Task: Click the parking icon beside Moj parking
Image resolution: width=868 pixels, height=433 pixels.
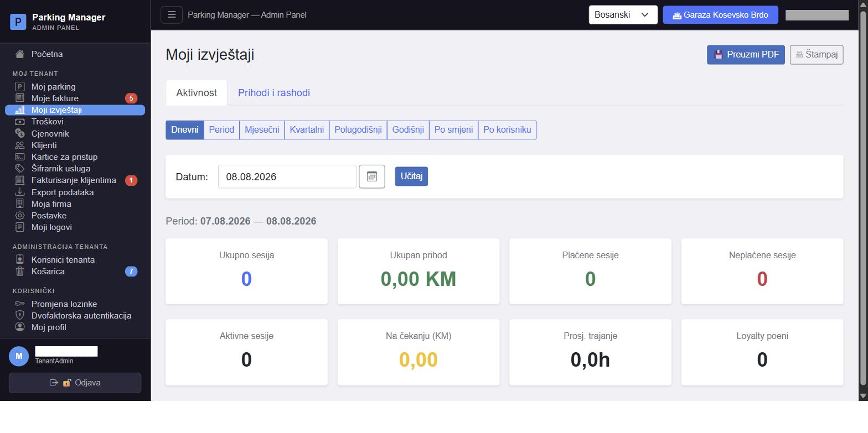Action: point(20,87)
